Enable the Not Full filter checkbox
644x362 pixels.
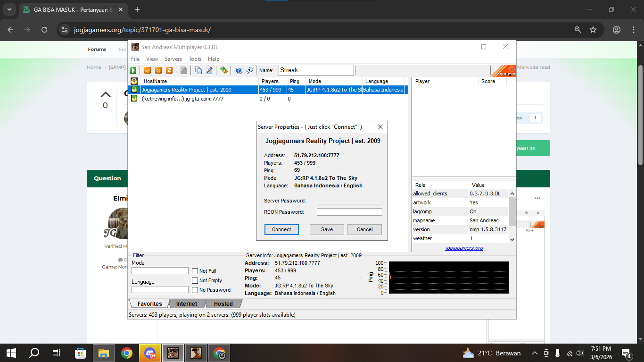coord(195,271)
